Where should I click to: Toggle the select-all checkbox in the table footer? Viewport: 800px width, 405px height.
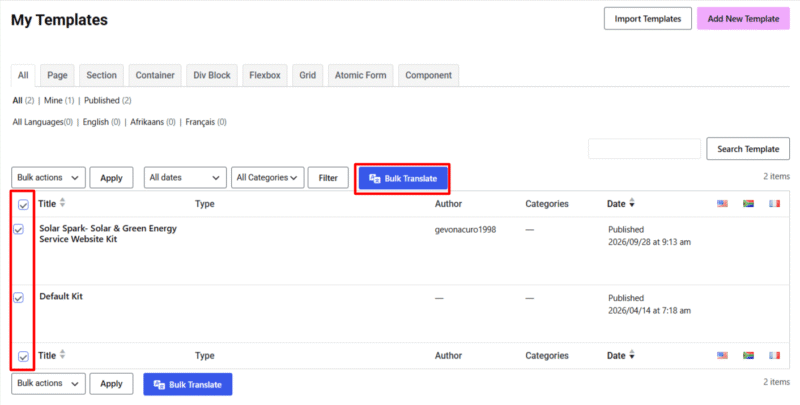(23, 357)
